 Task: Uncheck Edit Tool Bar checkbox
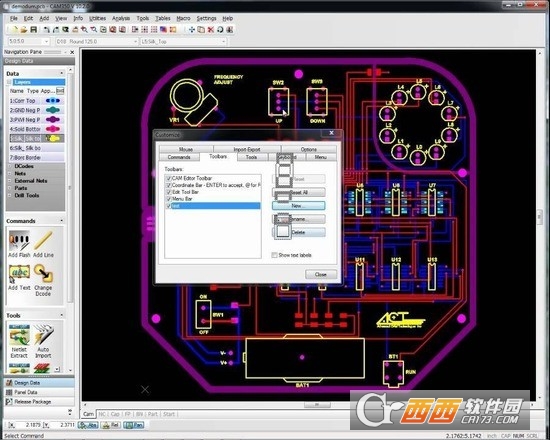click(x=168, y=192)
